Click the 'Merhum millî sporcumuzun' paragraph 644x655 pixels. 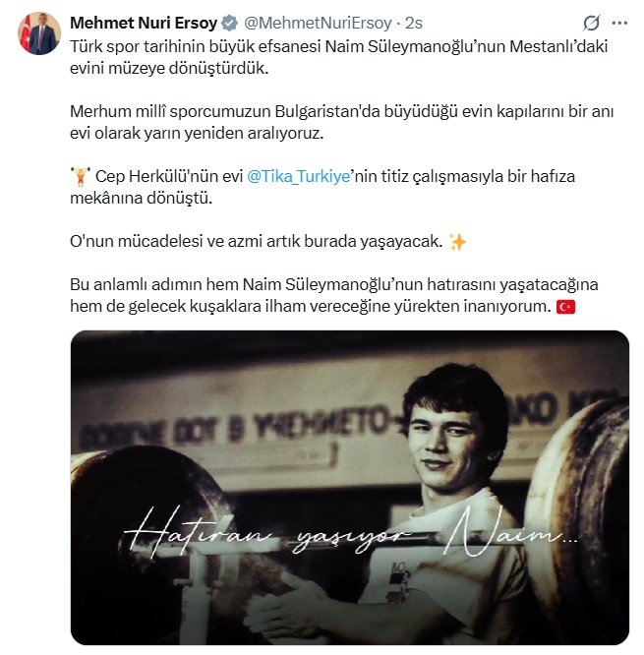pos(341,122)
